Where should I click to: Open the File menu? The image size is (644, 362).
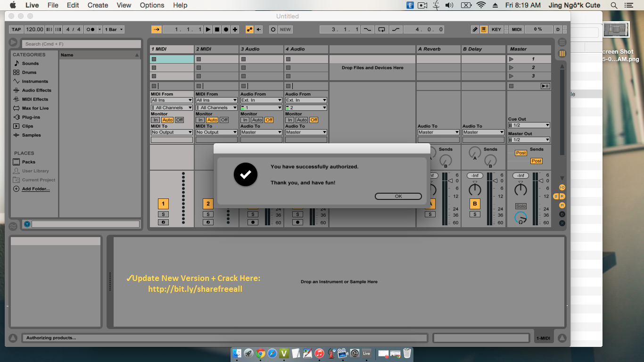[53, 5]
